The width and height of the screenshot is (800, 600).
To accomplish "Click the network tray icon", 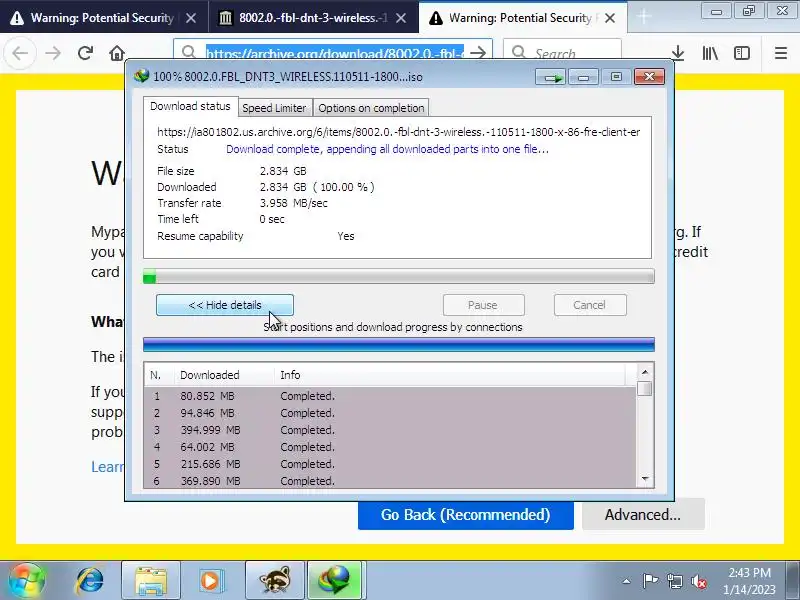I will [x=674, y=581].
